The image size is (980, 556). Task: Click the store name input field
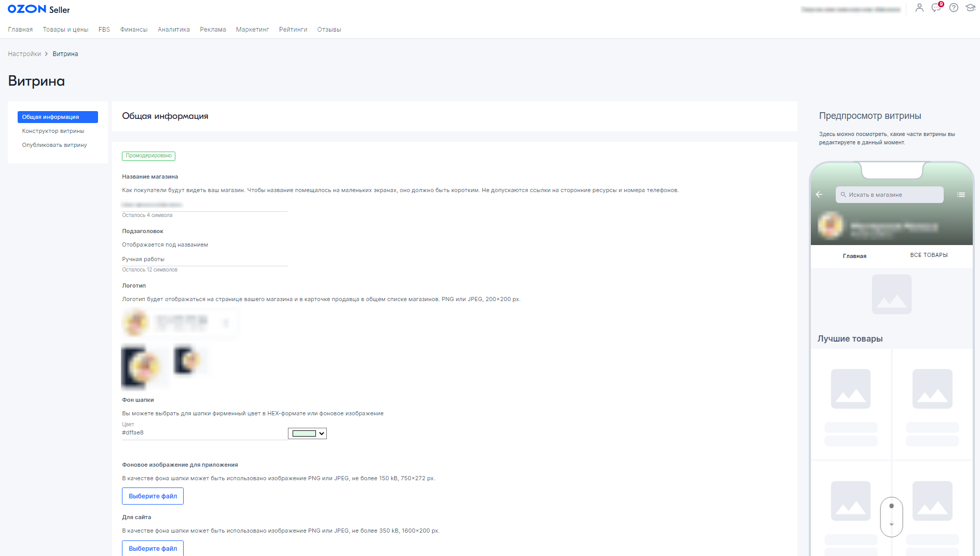[x=204, y=205]
